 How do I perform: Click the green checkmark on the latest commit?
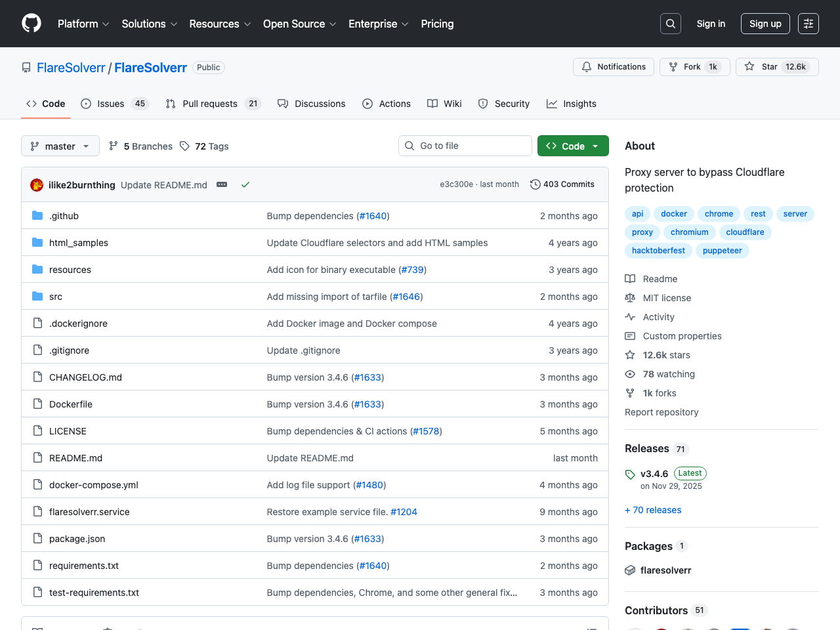click(245, 184)
